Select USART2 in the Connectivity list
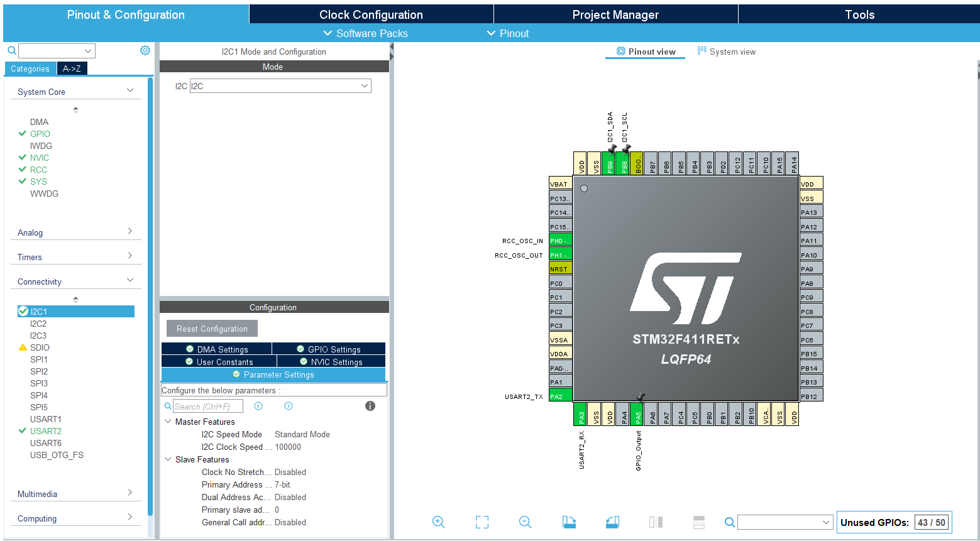980x541 pixels. [46, 431]
